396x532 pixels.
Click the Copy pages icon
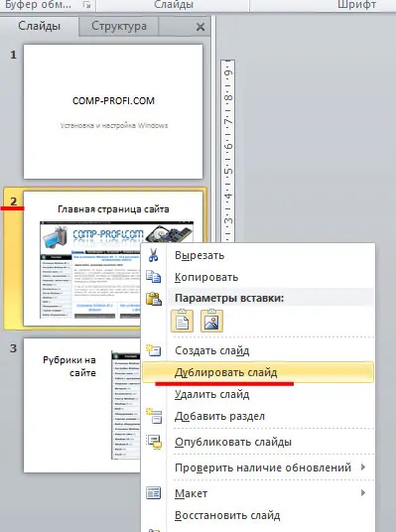click(154, 277)
